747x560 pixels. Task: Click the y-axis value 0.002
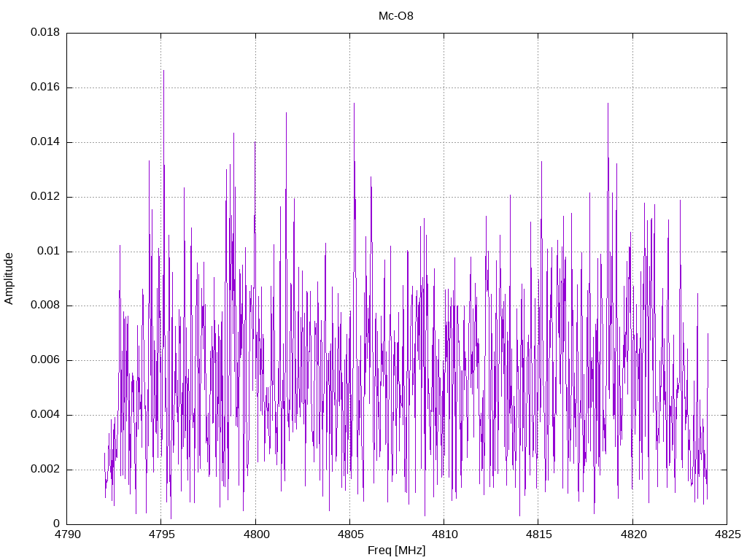pyautogui.click(x=45, y=469)
